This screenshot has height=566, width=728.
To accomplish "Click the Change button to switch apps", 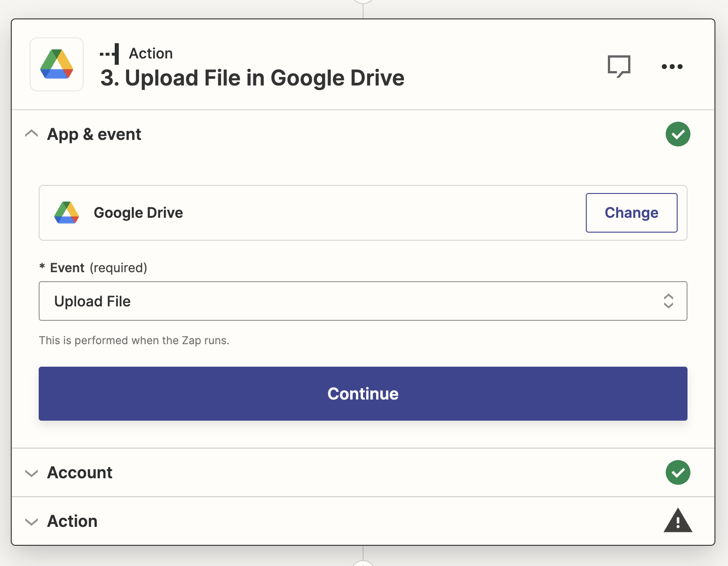I will tap(631, 212).
